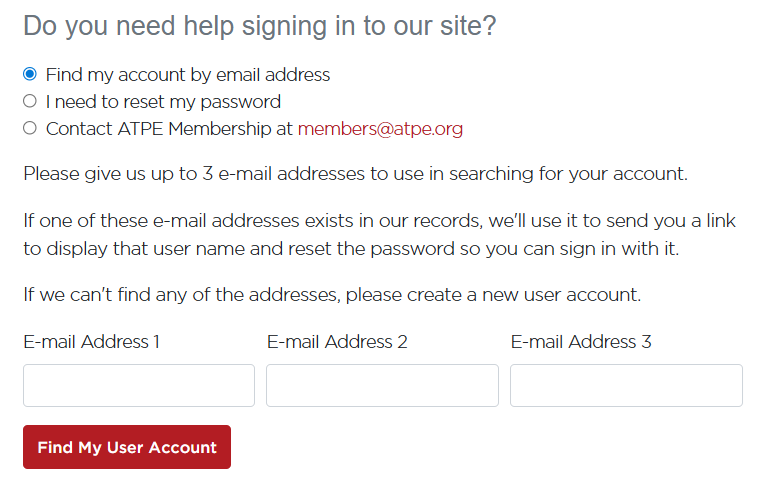
Task: Focus the E-mail Address 1 input box
Action: pos(139,385)
